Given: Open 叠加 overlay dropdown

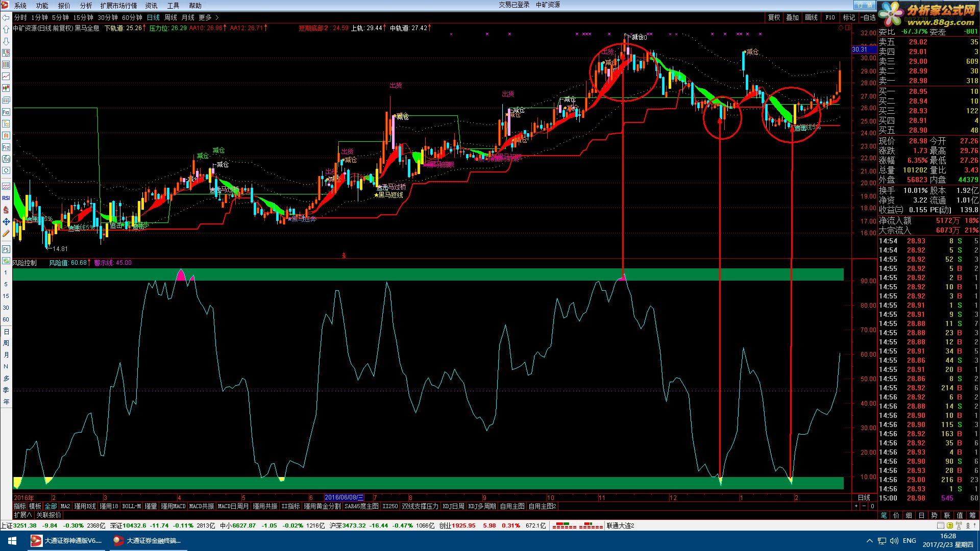Looking at the screenshot, I should tap(792, 17).
